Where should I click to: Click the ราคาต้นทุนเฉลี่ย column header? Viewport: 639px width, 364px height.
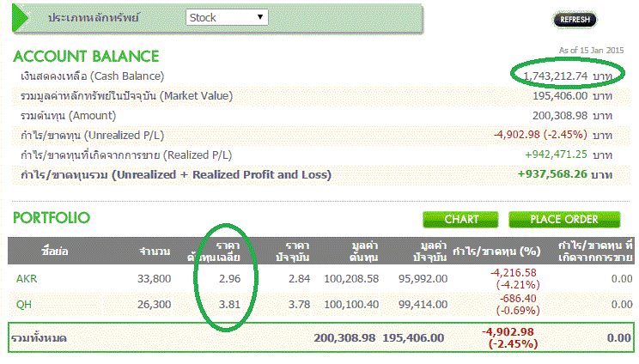point(227,251)
